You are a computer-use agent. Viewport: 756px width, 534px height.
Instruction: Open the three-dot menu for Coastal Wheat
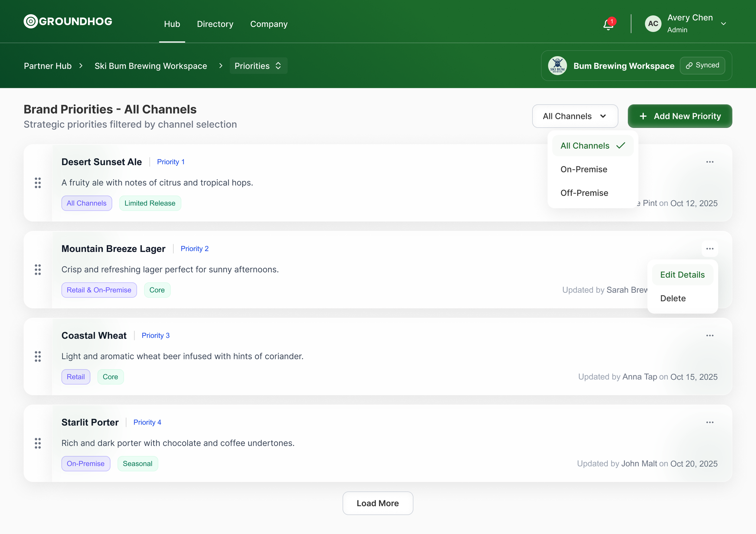click(709, 335)
